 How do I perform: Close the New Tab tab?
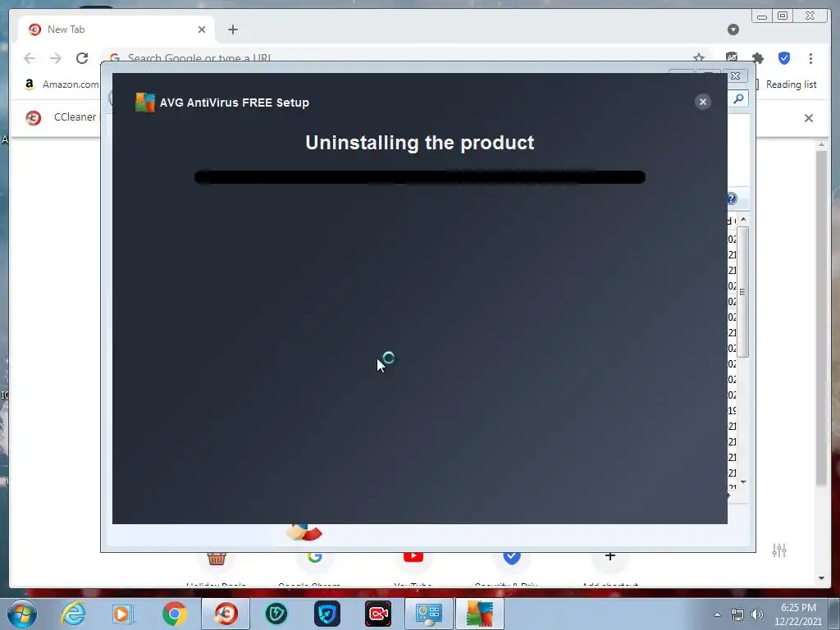coord(202,30)
